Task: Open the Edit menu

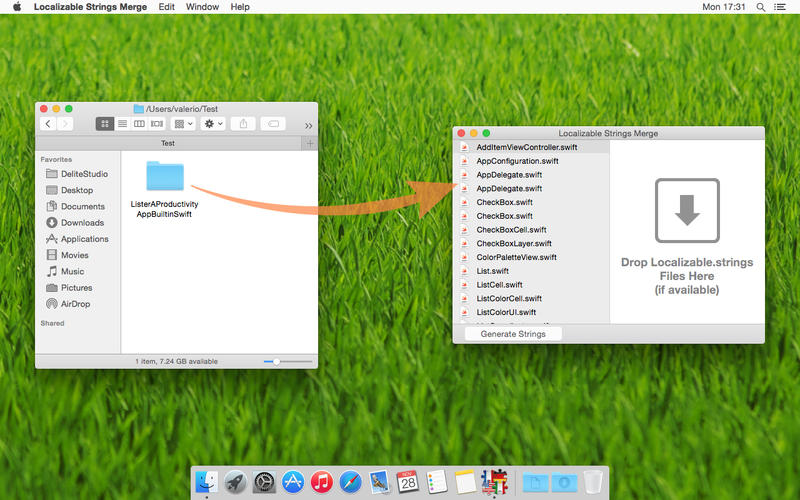Action: click(x=166, y=7)
